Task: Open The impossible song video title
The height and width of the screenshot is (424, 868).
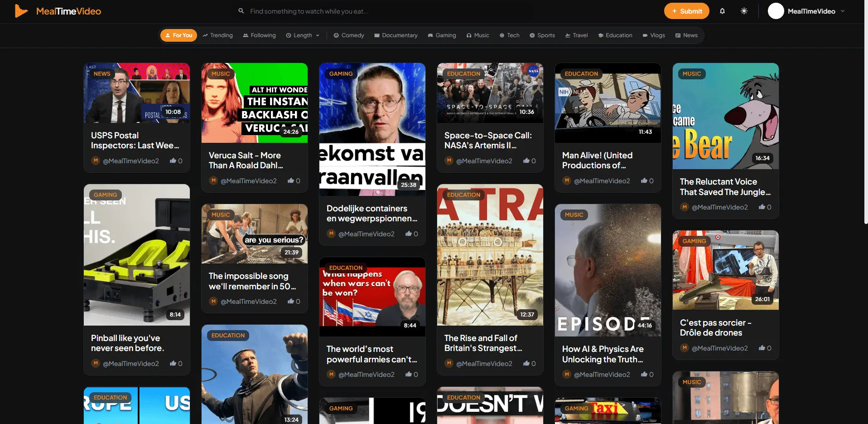Action: point(252,281)
